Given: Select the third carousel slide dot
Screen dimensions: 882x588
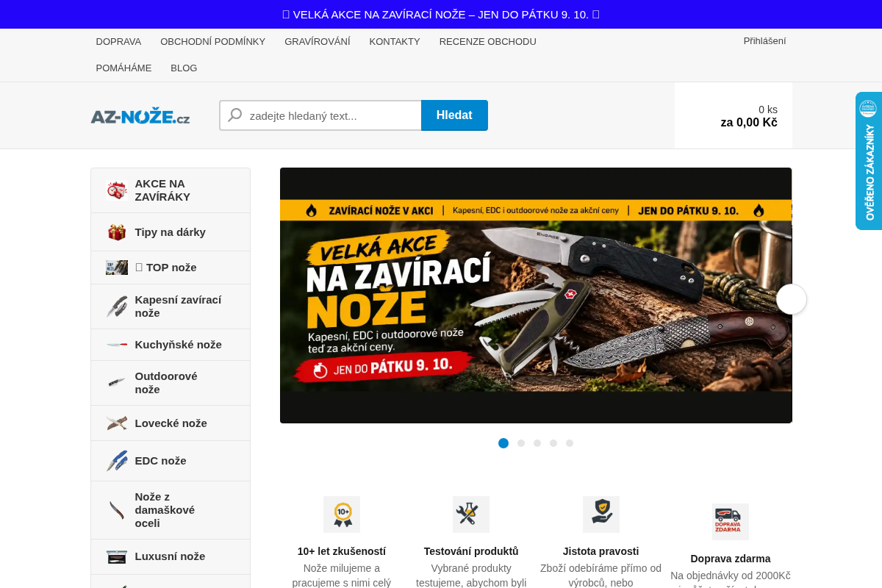Looking at the screenshot, I should click(x=537, y=443).
